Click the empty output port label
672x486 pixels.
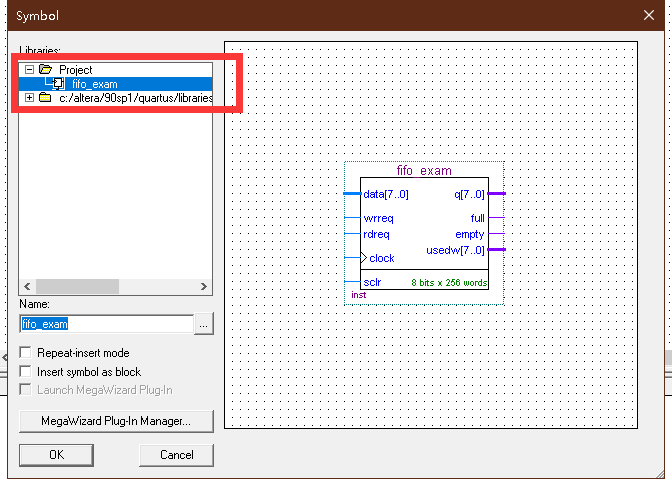(x=470, y=234)
